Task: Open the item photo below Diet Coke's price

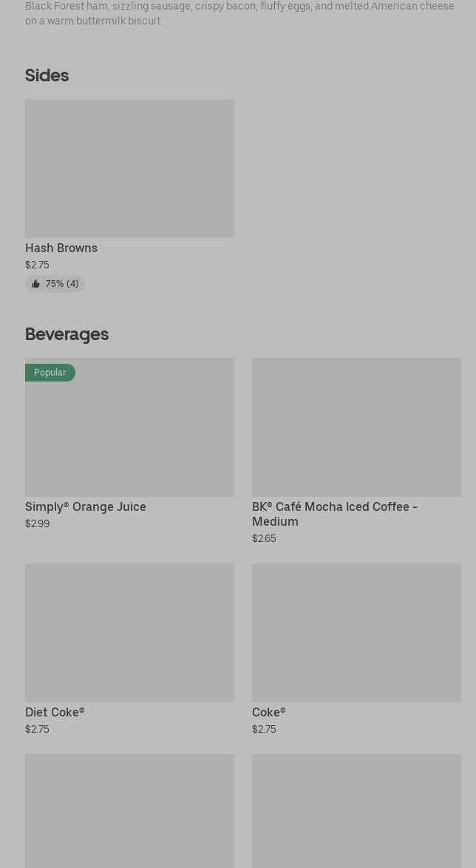Action: click(129, 810)
